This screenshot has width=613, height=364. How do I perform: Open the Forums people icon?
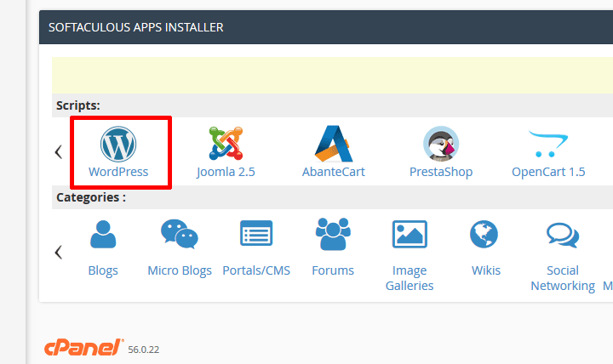click(333, 236)
